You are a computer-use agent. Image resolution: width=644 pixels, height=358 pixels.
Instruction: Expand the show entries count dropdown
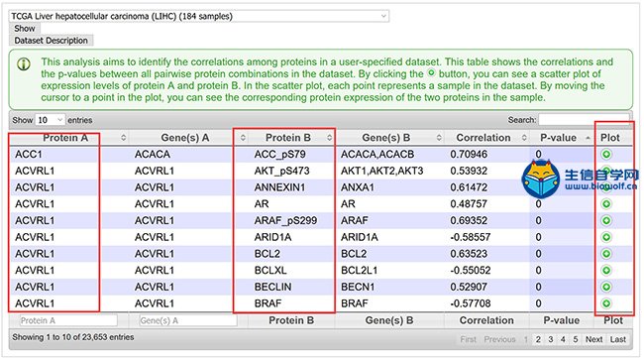(x=50, y=120)
